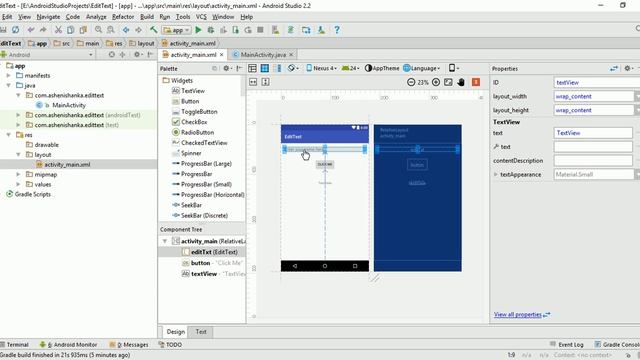Select the Pan hand tool
This screenshot has width=640, height=360.
point(461,82)
